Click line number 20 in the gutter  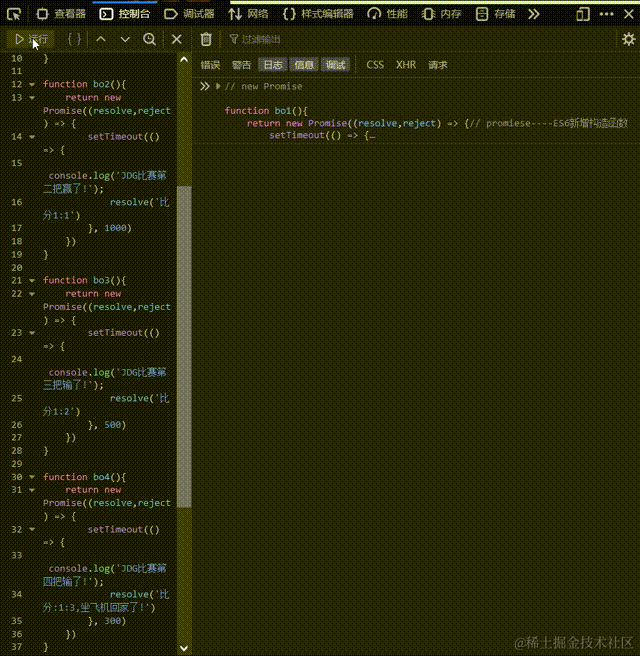17,267
